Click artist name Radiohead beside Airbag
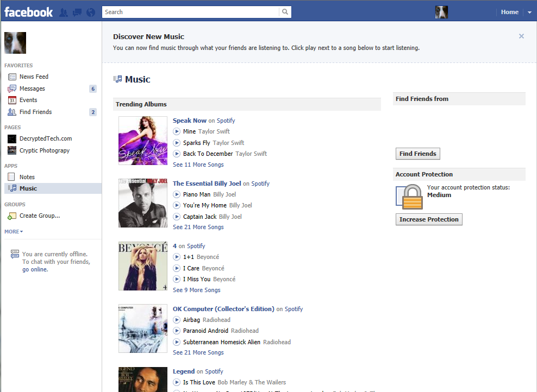This screenshot has width=537, height=392. coord(216,320)
